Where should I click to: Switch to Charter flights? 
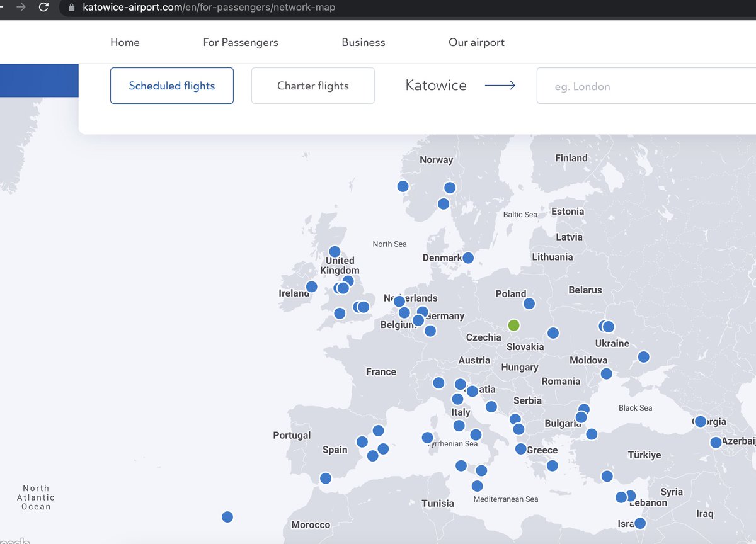[313, 86]
